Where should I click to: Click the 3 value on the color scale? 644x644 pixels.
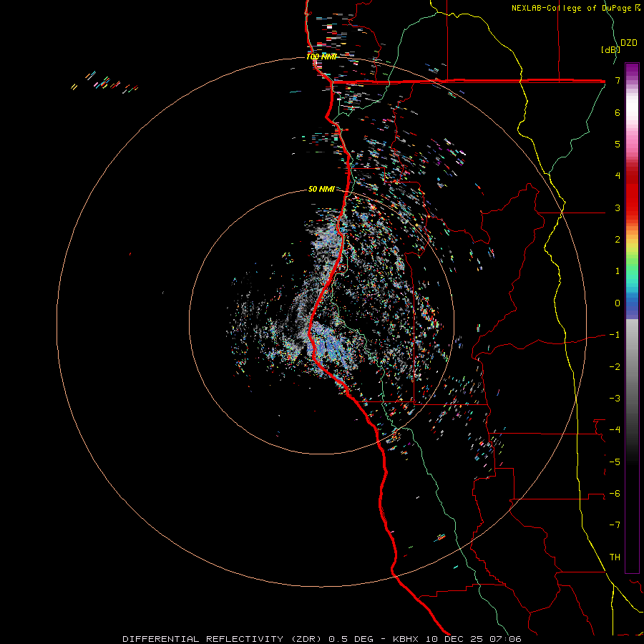tap(618, 208)
